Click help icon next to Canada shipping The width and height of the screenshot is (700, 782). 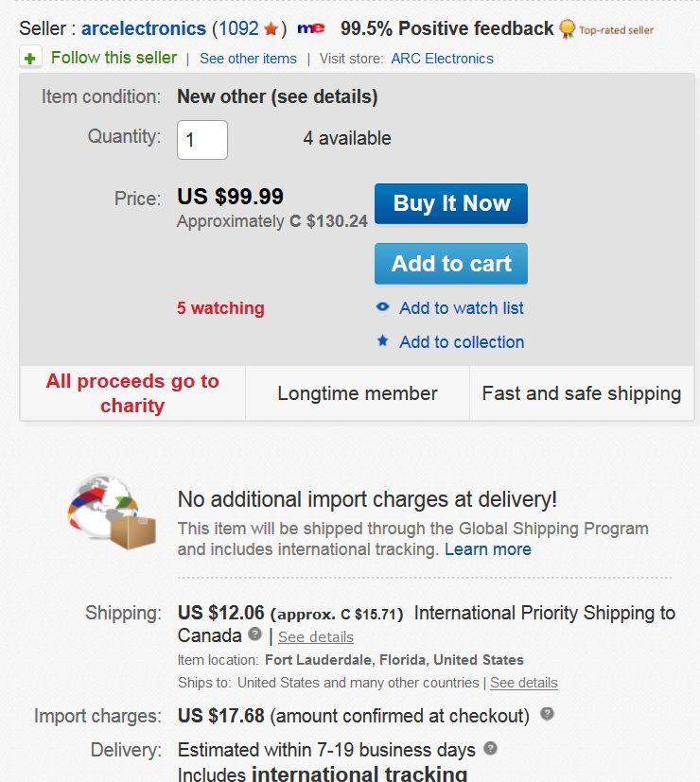click(255, 634)
